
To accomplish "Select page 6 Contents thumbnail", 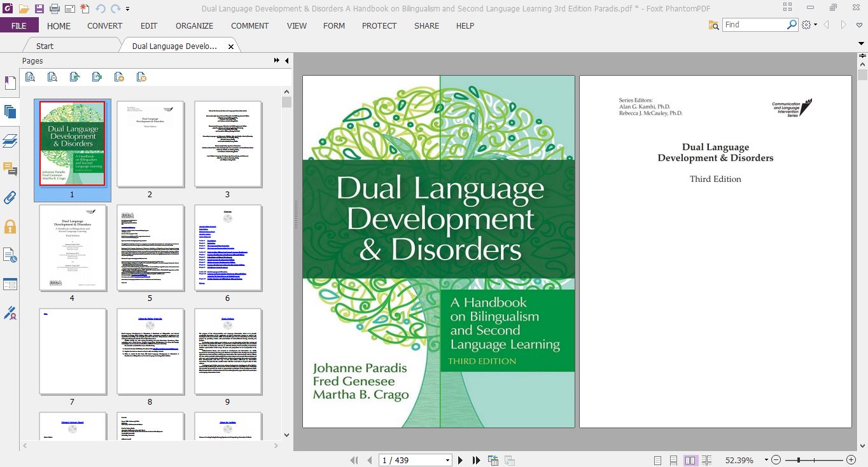I will click(228, 247).
